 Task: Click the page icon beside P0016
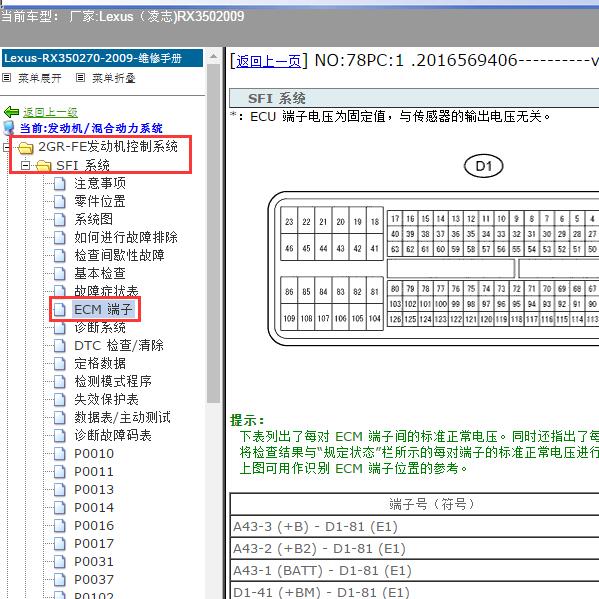[x=60, y=525]
